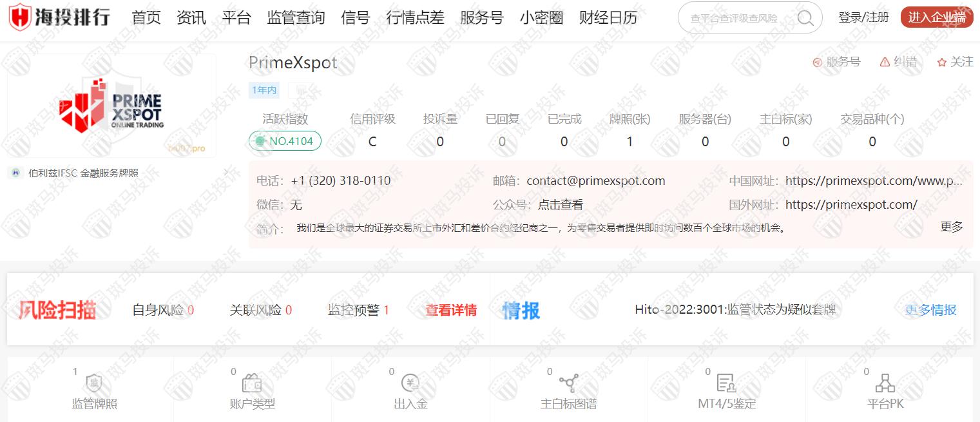Screen dimensions: 980x422
Task: Click the 点击查看 公众号 link
Action: point(560,205)
